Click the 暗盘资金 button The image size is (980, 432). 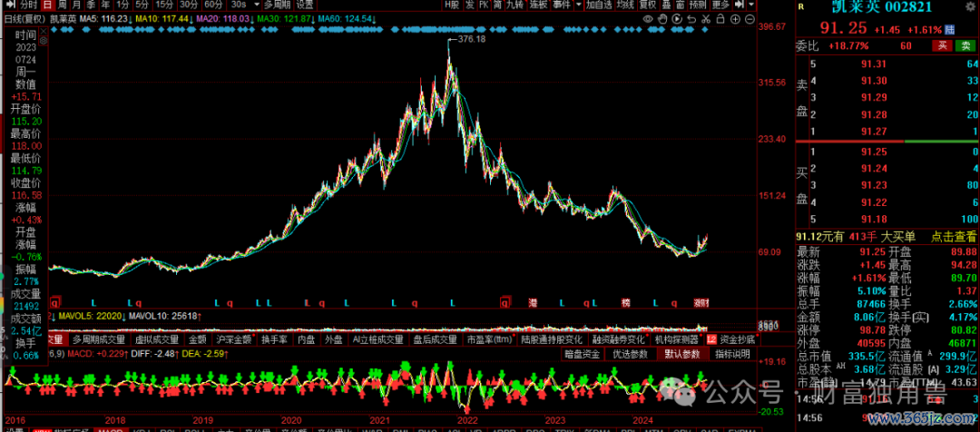pyautogui.click(x=583, y=354)
